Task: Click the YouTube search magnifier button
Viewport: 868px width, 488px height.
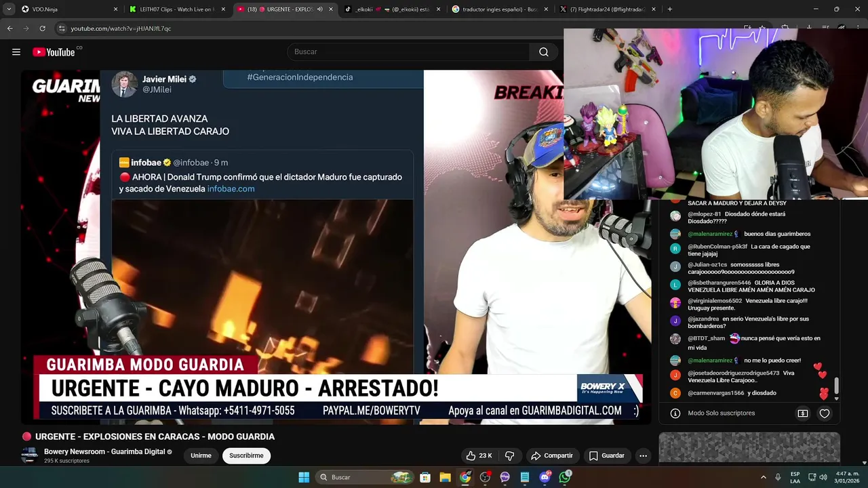Action: 543,52
